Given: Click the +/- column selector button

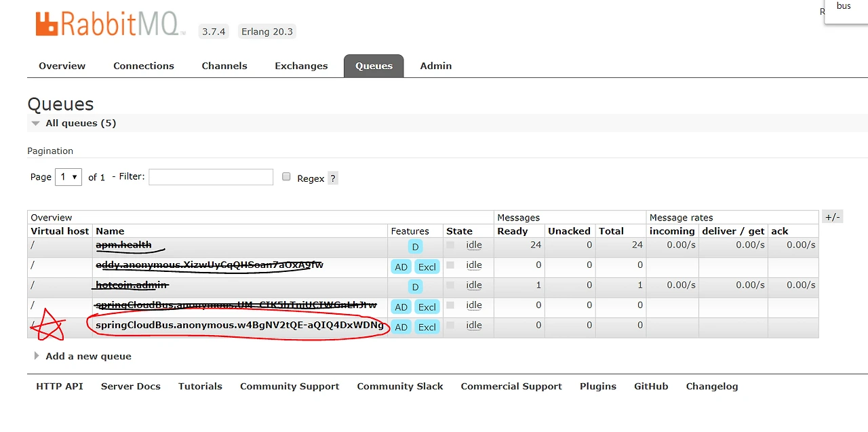Looking at the screenshot, I should 832,217.
